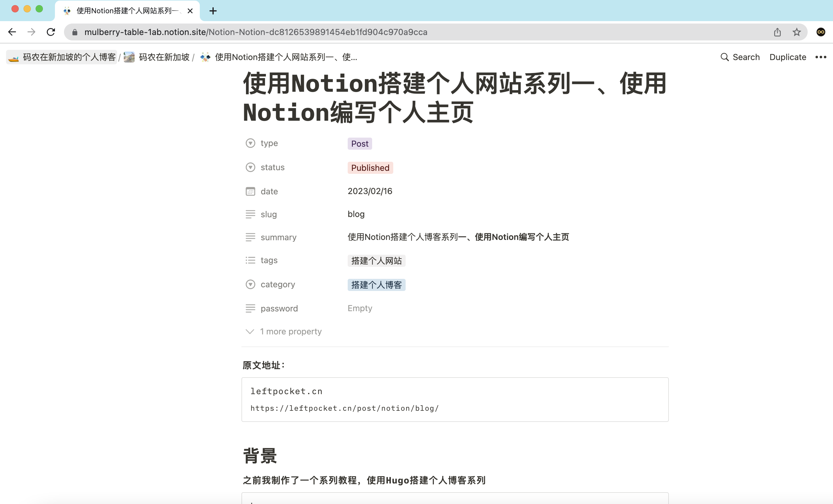The height and width of the screenshot is (504, 833).
Task: Bookmark the page with the star icon
Action: point(796,32)
